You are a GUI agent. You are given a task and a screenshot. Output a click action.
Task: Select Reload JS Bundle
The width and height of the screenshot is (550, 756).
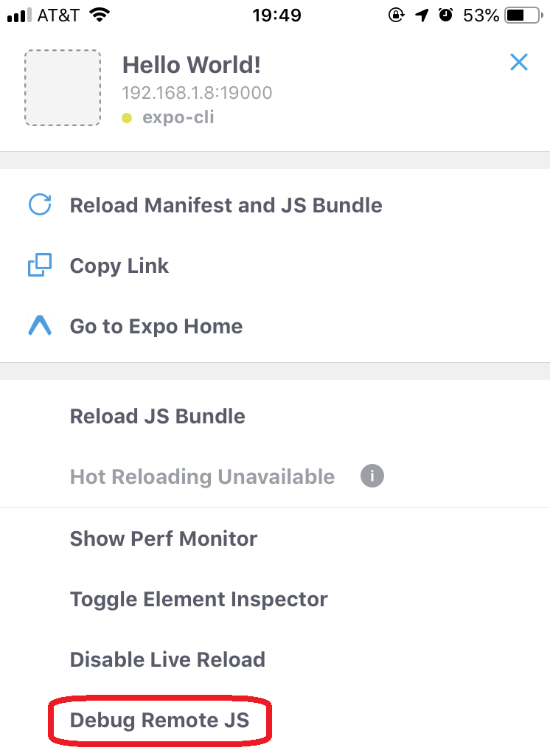click(275, 416)
